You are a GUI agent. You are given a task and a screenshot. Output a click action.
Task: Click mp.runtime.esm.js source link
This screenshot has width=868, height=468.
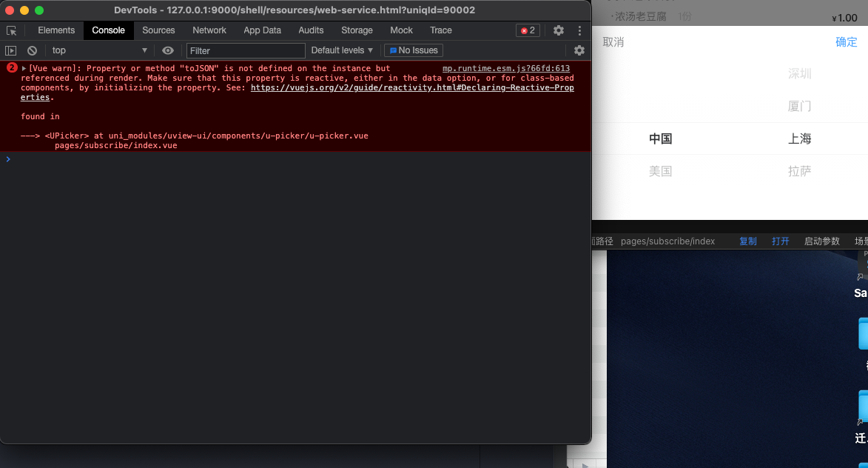pos(505,68)
